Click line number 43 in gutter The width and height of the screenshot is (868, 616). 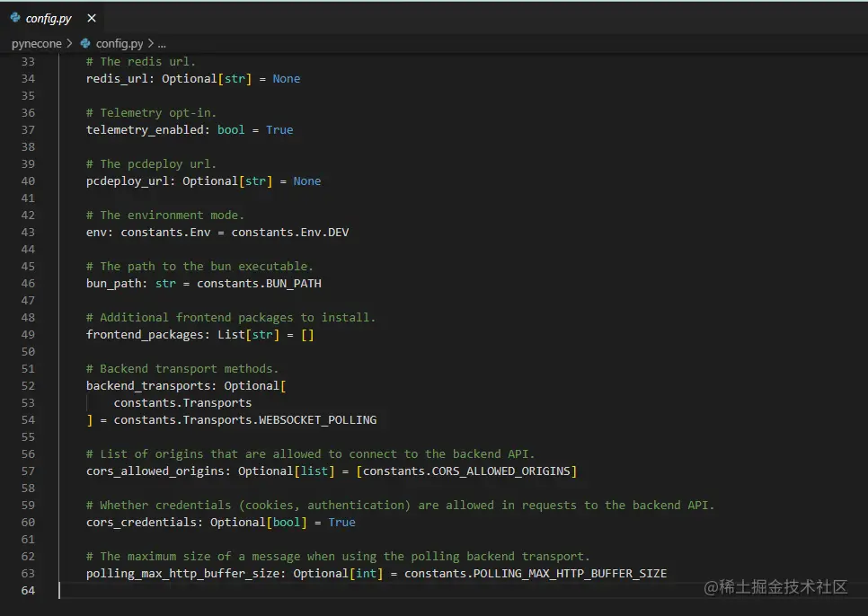coord(28,233)
